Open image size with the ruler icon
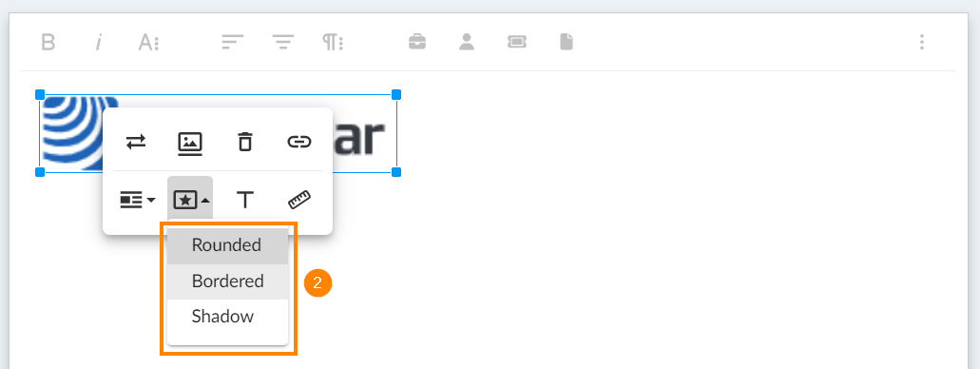 [299, 200]
